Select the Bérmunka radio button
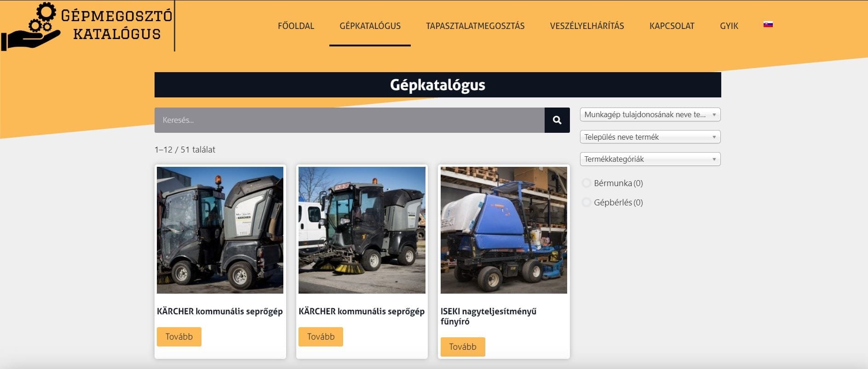Image resolution: width=868 pixels, height=369 pixels. click(586, 183)
